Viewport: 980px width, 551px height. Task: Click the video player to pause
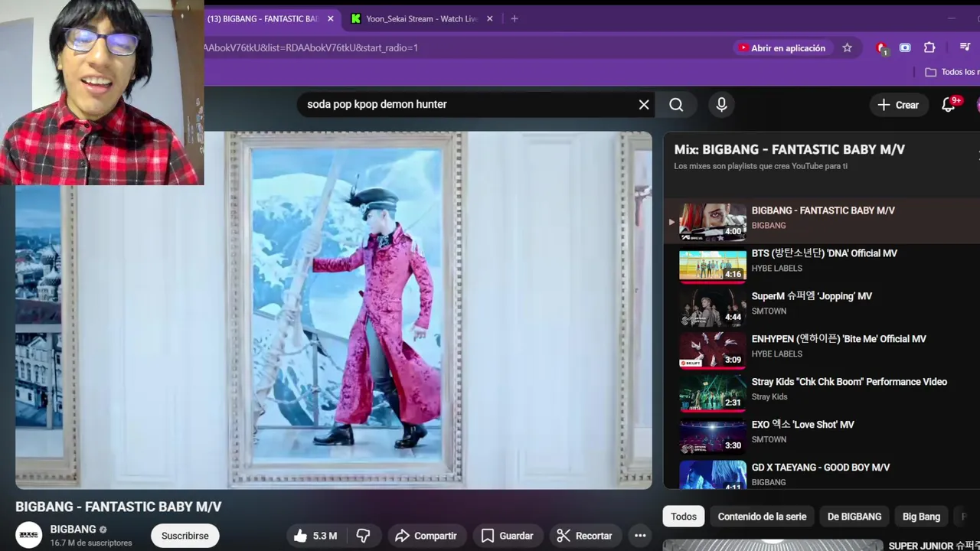coord(333,310)
